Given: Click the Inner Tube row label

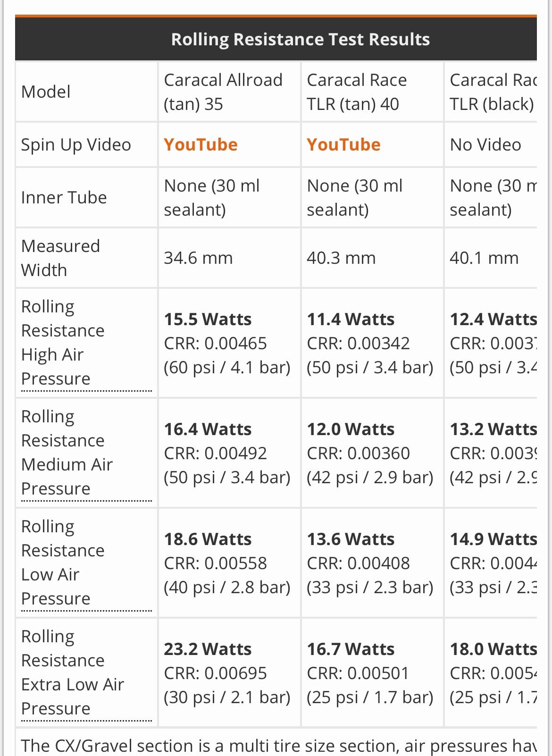Looking at the screenshot, I should point(64,198).
